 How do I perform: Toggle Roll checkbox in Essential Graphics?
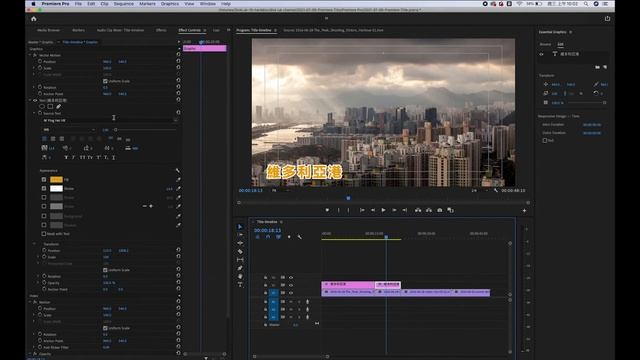pos(545,140)
